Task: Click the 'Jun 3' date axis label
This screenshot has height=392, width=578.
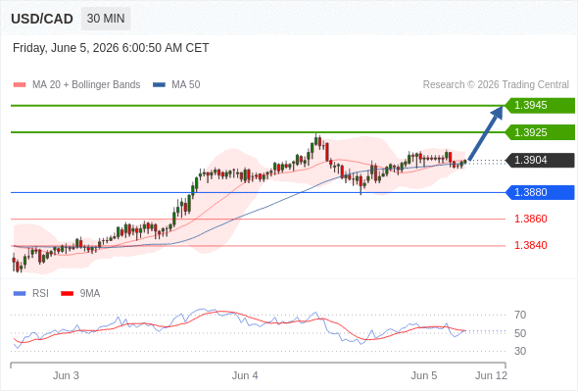Action: [x=66, y=375]
